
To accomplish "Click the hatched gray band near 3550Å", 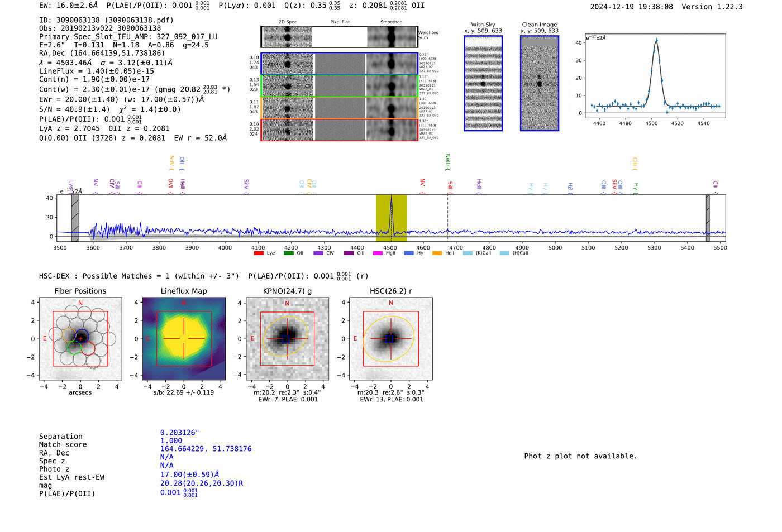I will coord(75,218).
